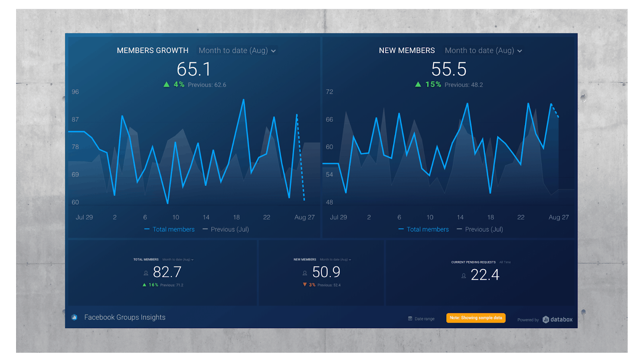Expand small New Members tile date dropdown
This screenshot has width=644, height=362.
click(335, 259)
